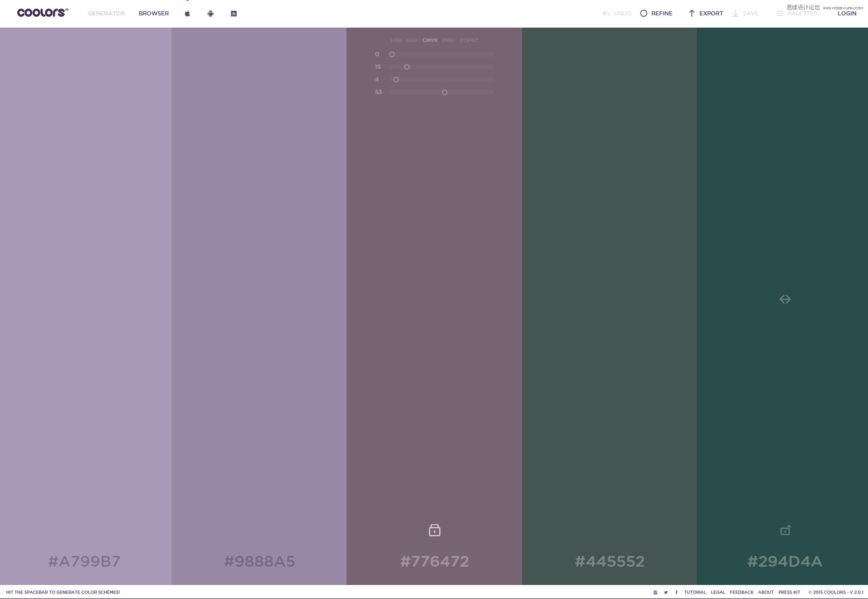
Task: Open the Adobe Illustrator add-on icon
Action: point(234,14)
